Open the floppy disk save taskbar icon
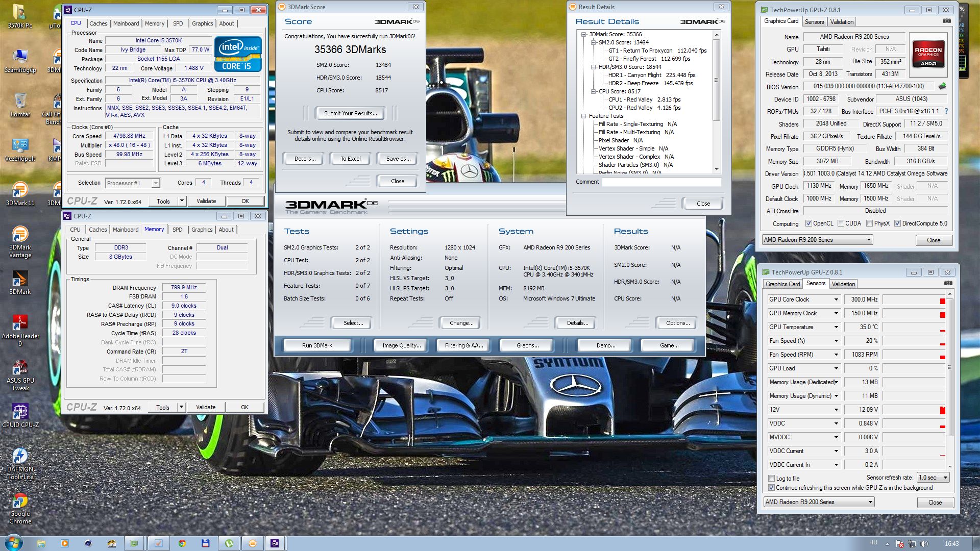 click(205, 543)
